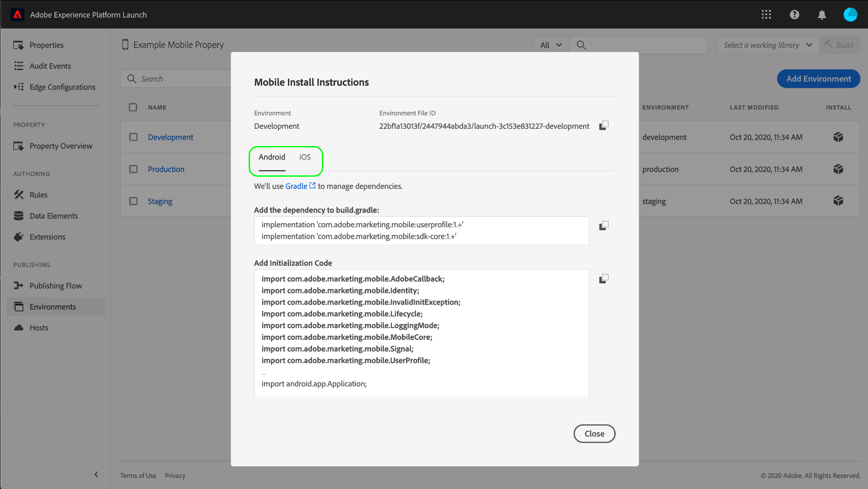Select the Android tab
The height and width of the screenshot is (489, 868).
(272, 157)
